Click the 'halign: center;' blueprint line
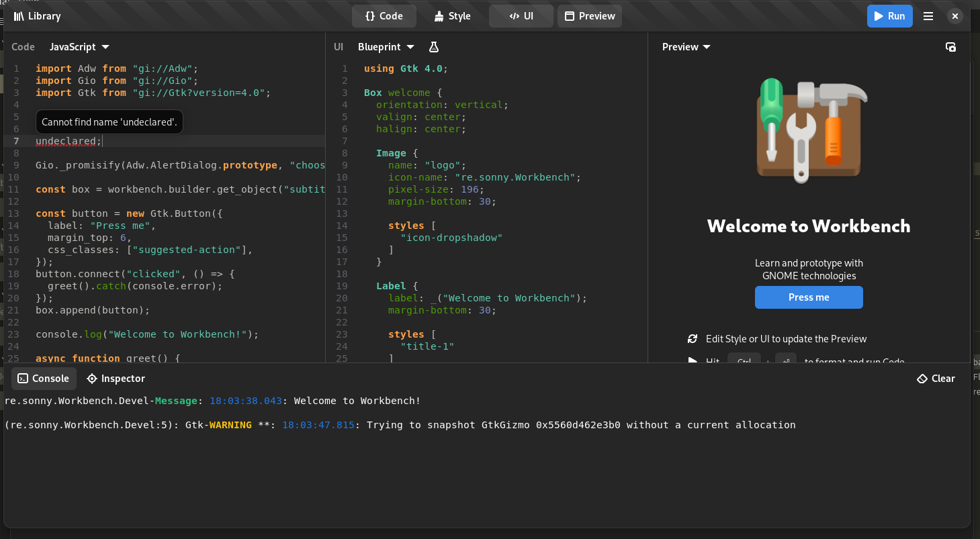 pyautogui.click(x=421, y=129)
